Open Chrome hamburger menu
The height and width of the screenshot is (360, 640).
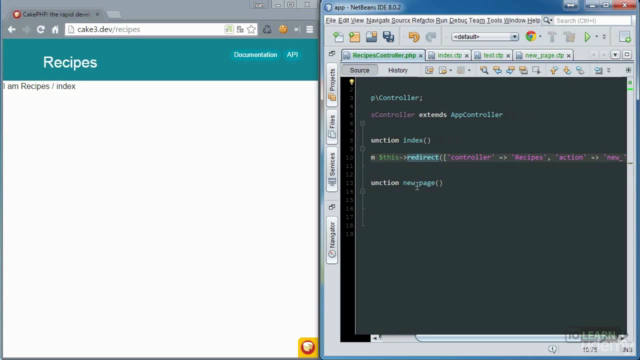coord(310,29)
